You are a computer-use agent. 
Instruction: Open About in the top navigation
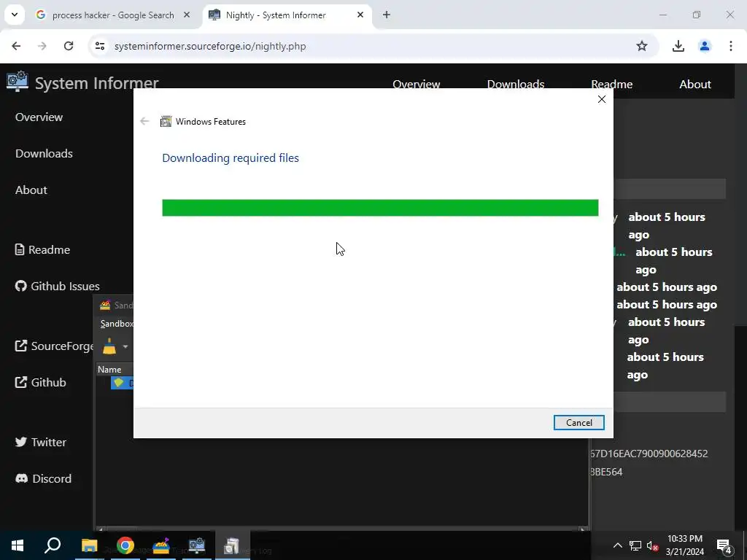coord(695,85)
